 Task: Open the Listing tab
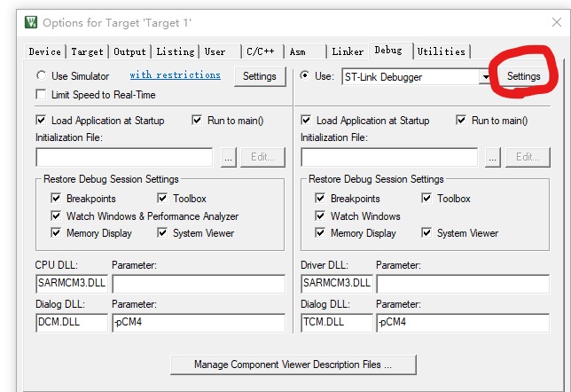[x=176, y=51]
